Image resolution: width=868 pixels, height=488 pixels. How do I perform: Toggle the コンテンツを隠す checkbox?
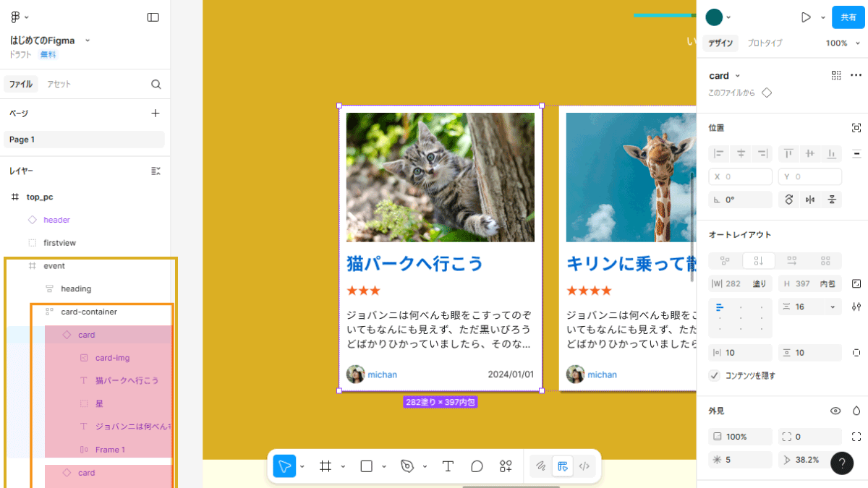(x=715, y=375)
